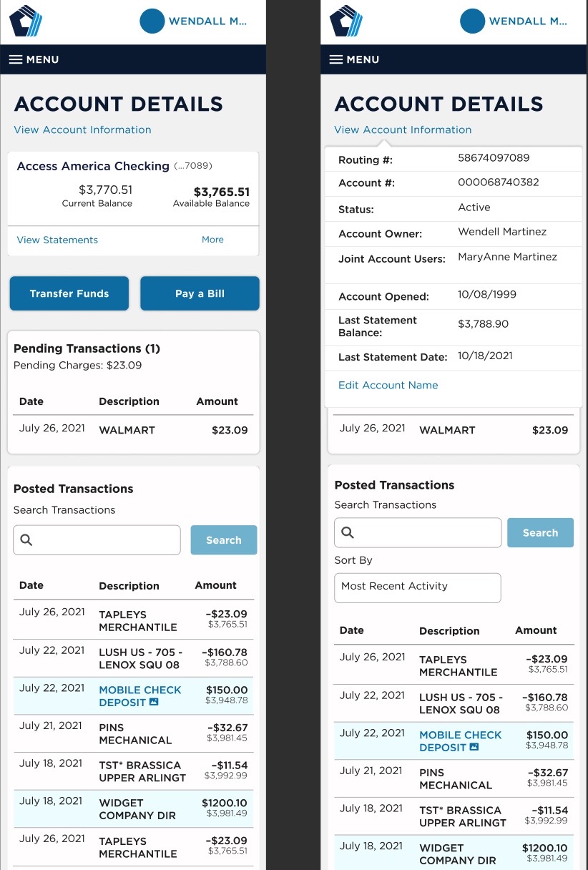Click the check image icon in the left screen's Mobile Check Deposit row
The width and height of the screenshot is (588, 870).
(154, 703)
